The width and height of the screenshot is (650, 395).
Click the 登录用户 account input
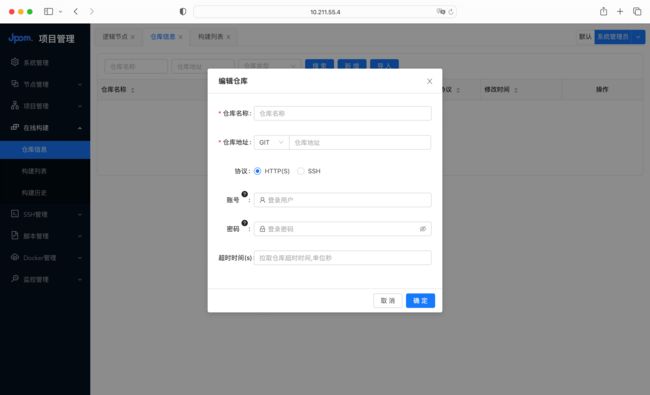[x=342, y=200]
